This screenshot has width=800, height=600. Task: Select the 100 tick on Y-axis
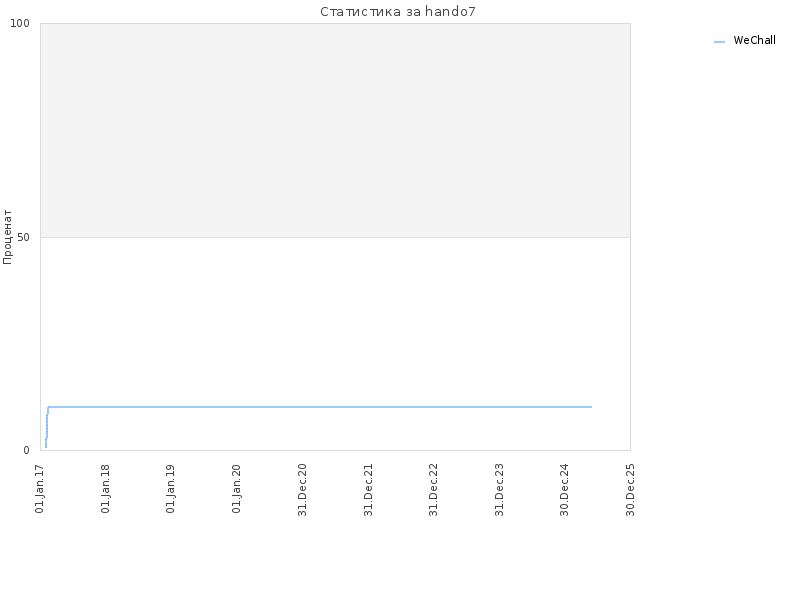[20, 23]
